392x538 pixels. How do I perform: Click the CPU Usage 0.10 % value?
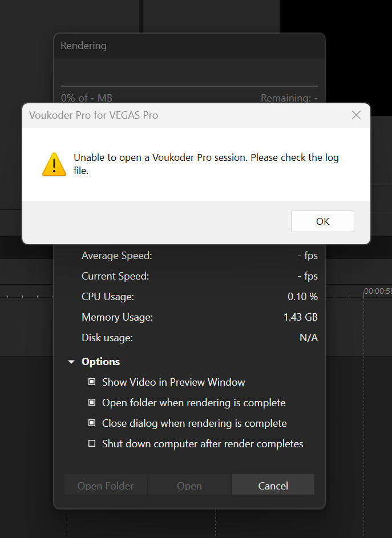tap(302, 297)
